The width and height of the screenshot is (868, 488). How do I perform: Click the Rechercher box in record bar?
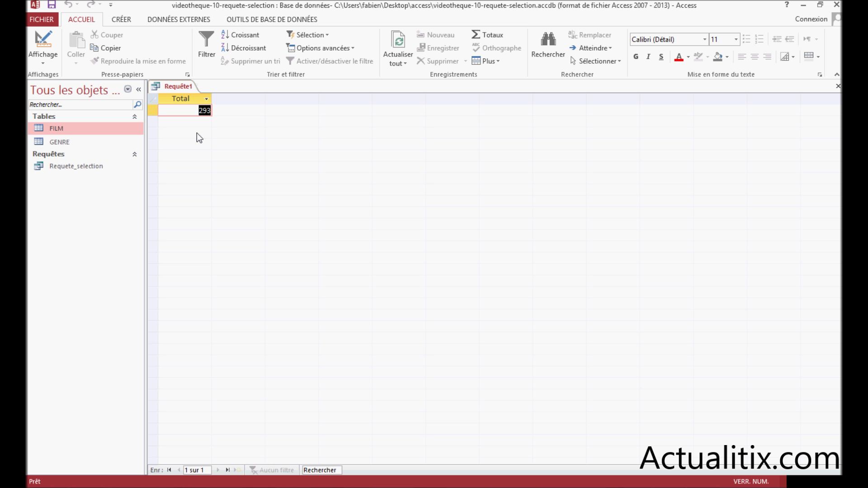pyautogui.click(x=321, y=470)
